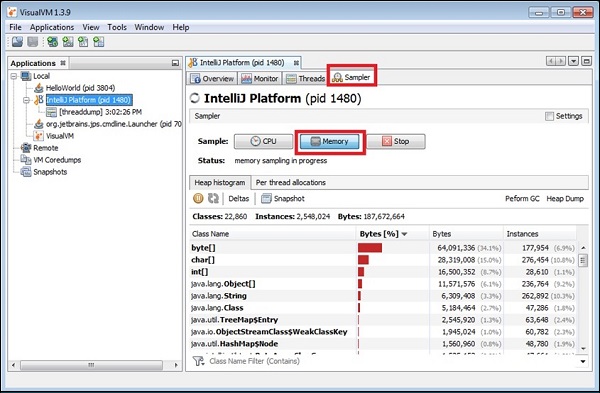Select org.jetbrains.jps.cmdline.Launcher application

(114, 124)
